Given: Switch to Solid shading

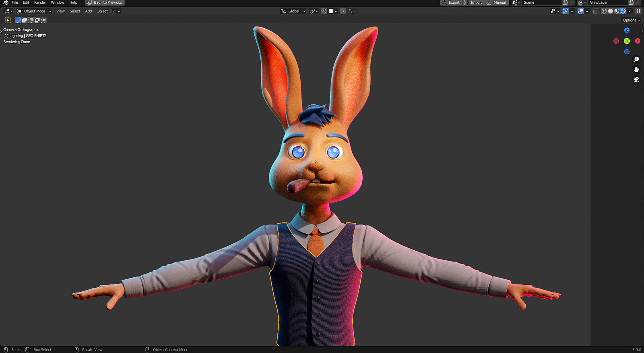Looking at the screenshot, I should click(x=610, y=11).
